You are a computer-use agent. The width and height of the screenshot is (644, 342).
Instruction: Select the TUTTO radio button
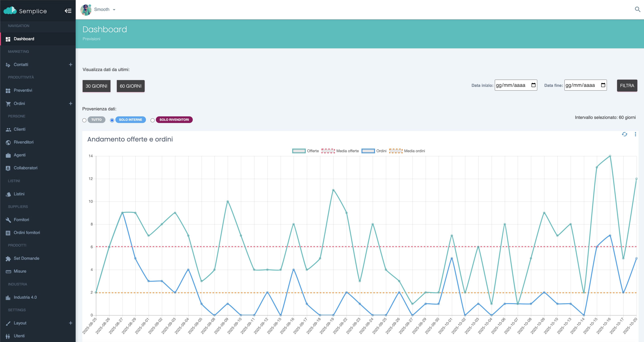[84, 120]
